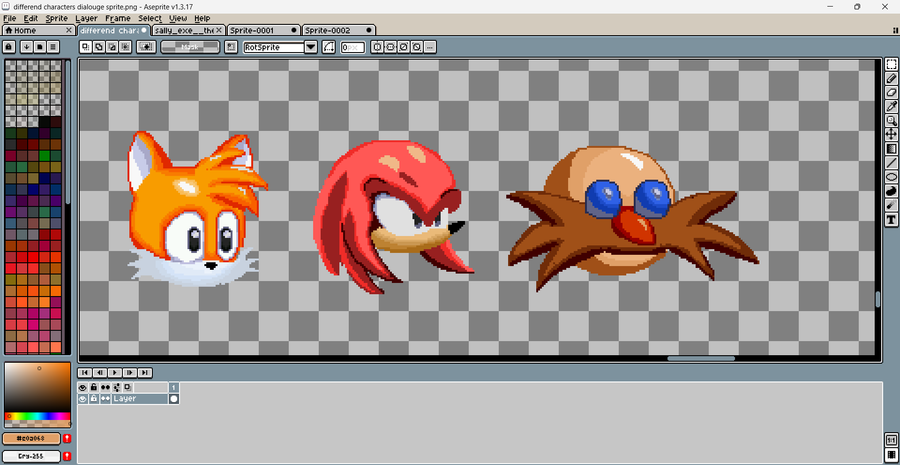Click the palette presets icon
The height and width of the screenshot is (465, 900).
40,47
